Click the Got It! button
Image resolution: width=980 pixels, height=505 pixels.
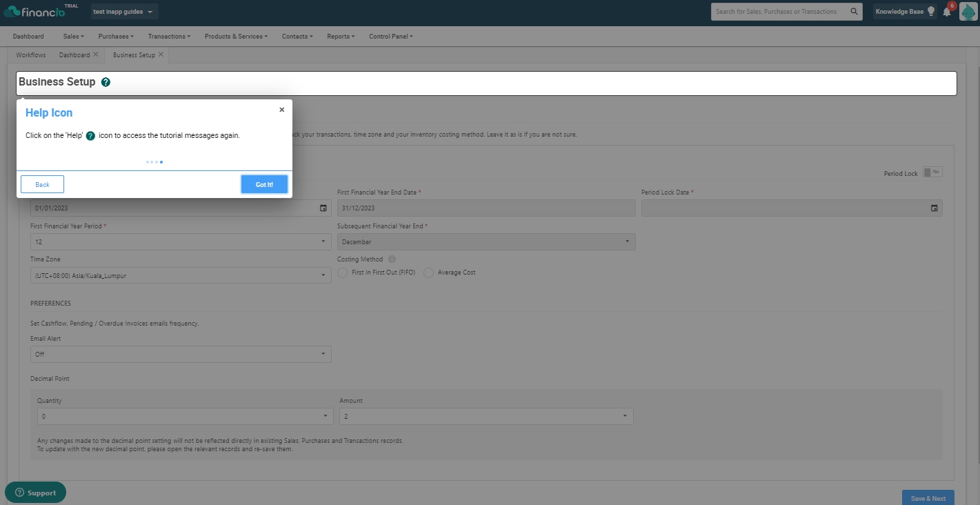pos(264,185)
